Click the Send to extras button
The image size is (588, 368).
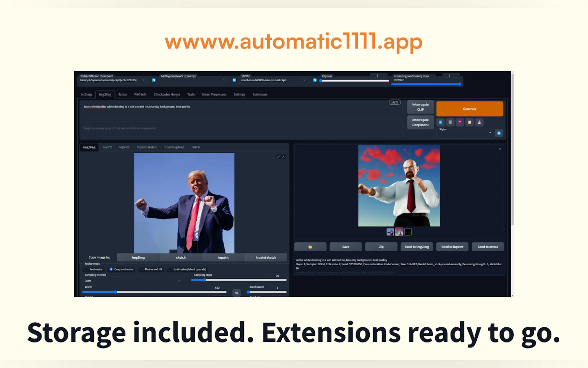coord(487,247)
